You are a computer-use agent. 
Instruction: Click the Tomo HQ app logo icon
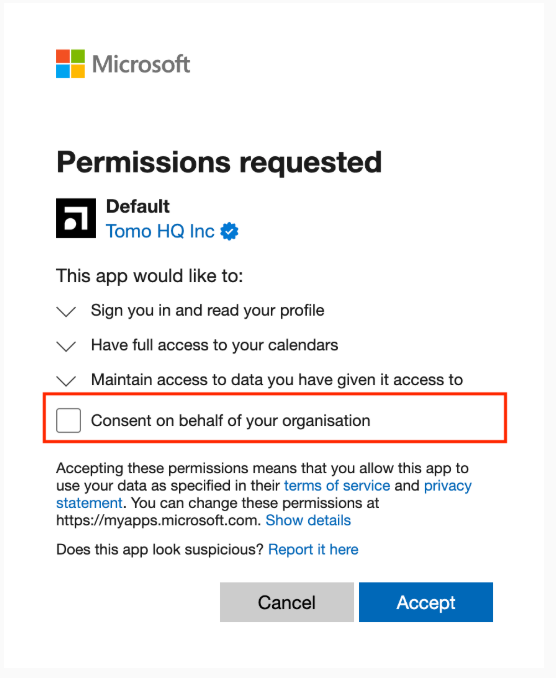(x=76, y=218)
